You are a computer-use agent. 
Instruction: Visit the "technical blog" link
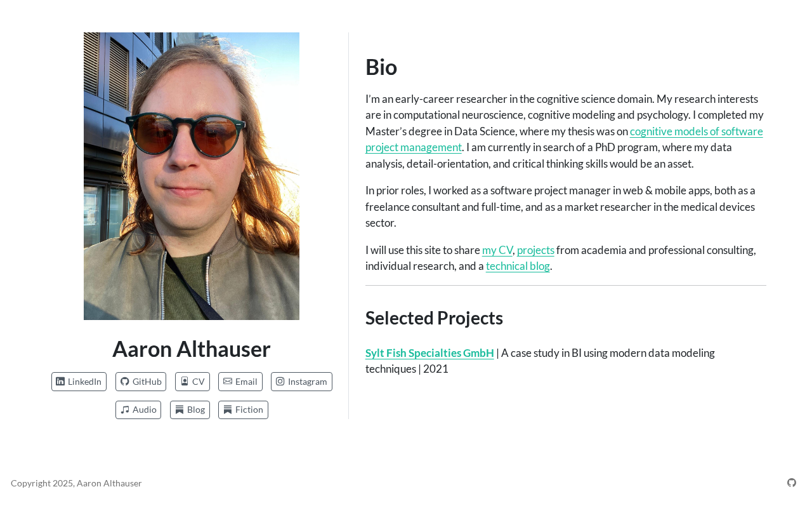coord(518,266)
